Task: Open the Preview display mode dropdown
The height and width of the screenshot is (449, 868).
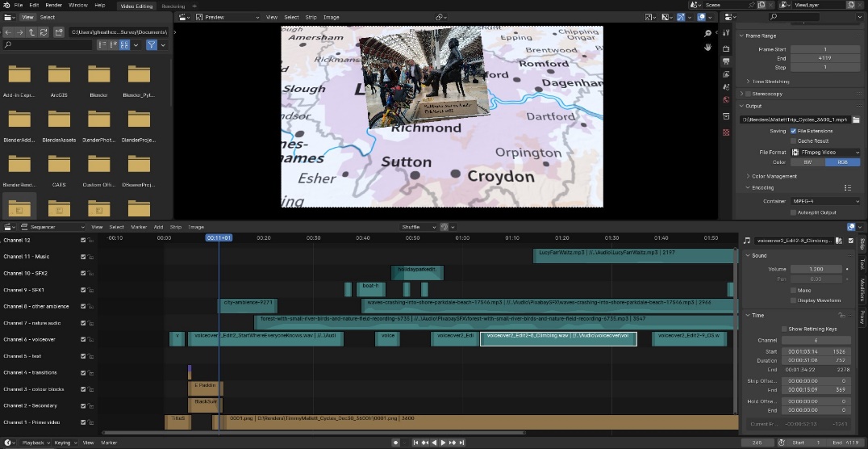Action: [227, 17]
